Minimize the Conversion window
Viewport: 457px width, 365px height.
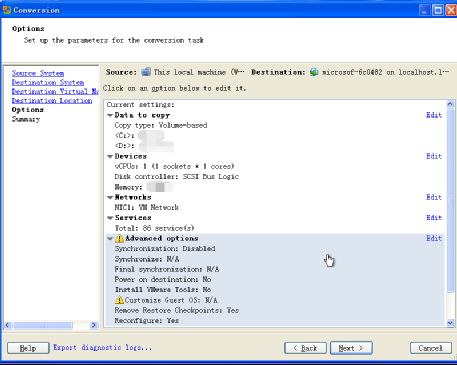pyautogui.click(x=424, y=10)
